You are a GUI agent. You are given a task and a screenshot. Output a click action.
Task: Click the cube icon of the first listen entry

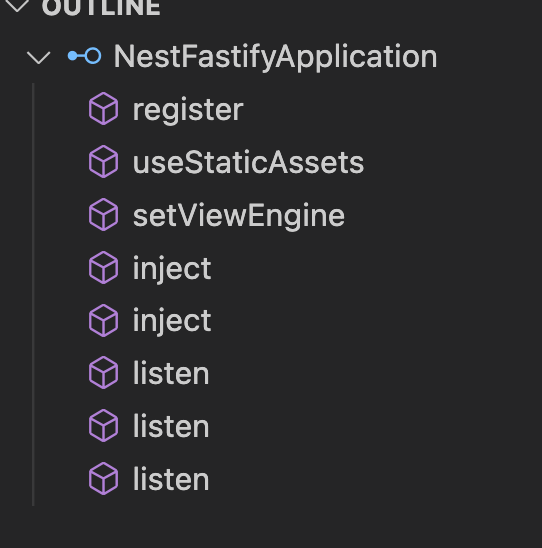103,373
